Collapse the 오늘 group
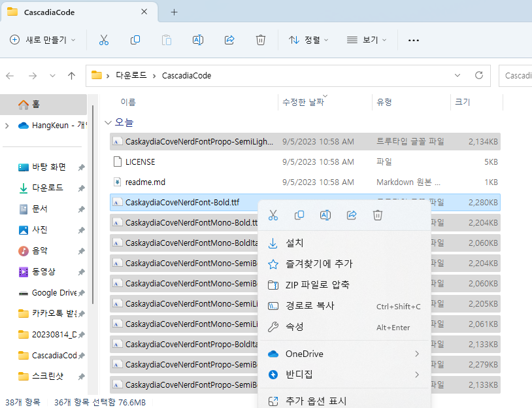 coord(108,122)
